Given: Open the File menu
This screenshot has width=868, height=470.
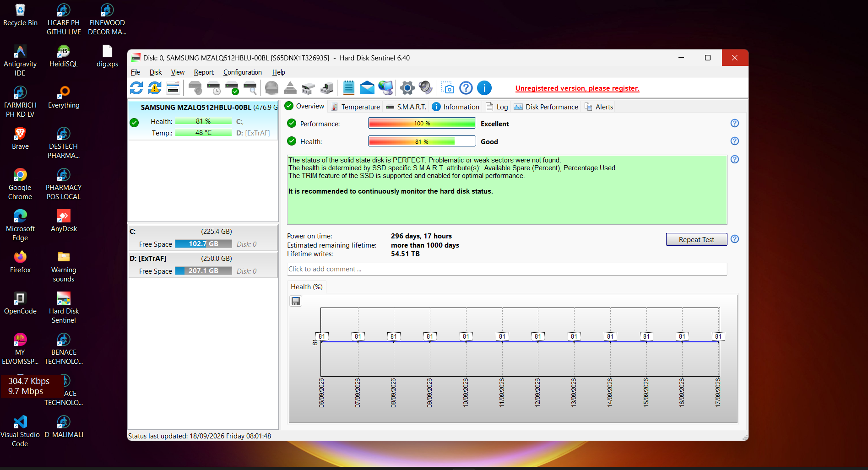Looking at the screenshot, I should [x=136, y=72].
